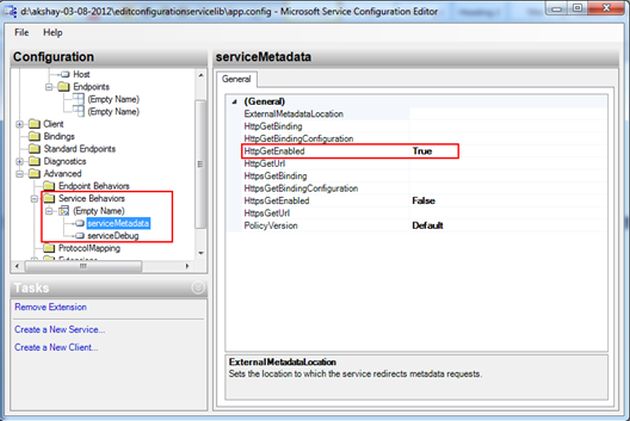Click the serviceDebug element icon
Viewport: 630px width, 421px height.
coord(80,236)
